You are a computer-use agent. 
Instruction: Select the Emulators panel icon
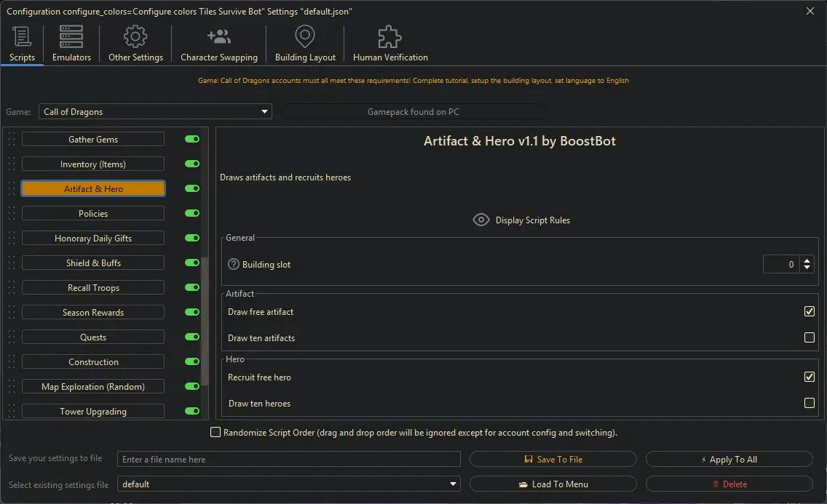pyautogui.click(x=71, y=36)
